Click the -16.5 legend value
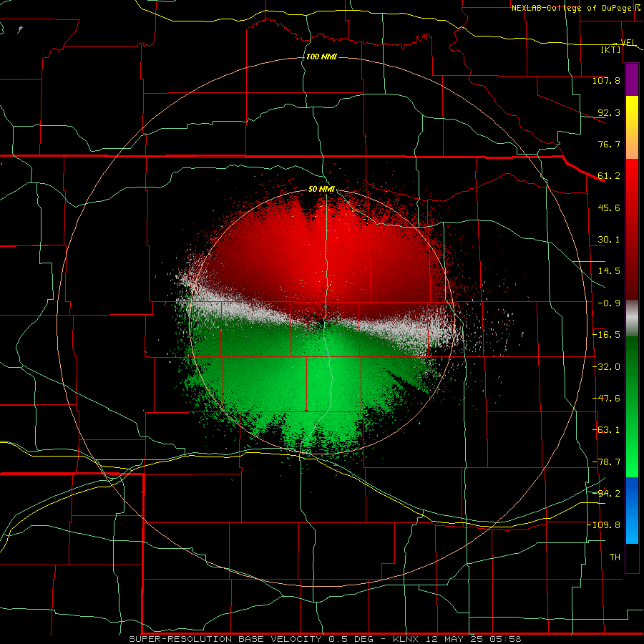The height and width of the screenshot is (644, 644). point(606,335)
